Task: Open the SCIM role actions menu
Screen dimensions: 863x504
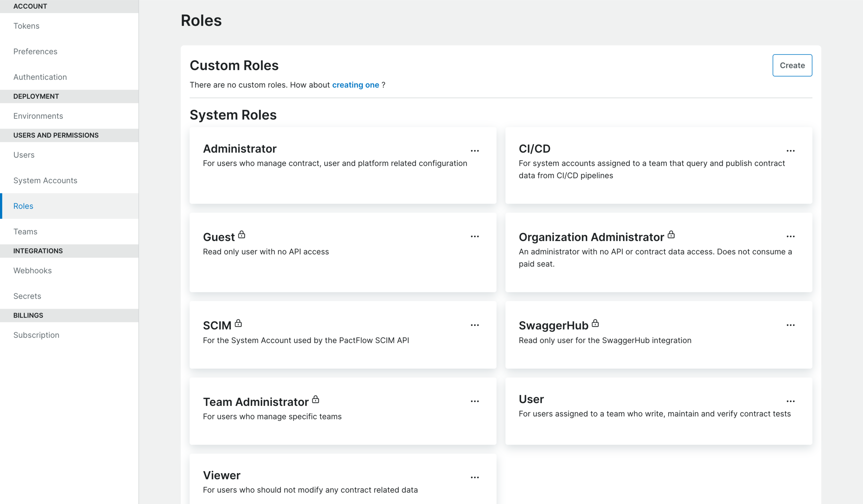Action: coord(475,324)
